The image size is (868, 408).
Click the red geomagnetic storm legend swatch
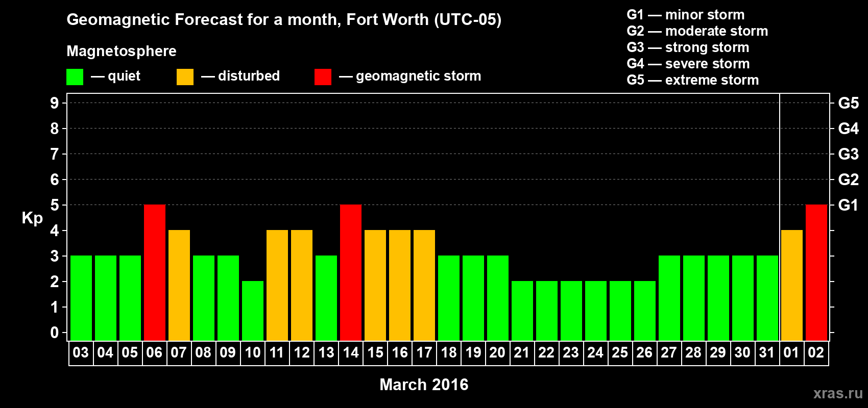coord(323,77)
